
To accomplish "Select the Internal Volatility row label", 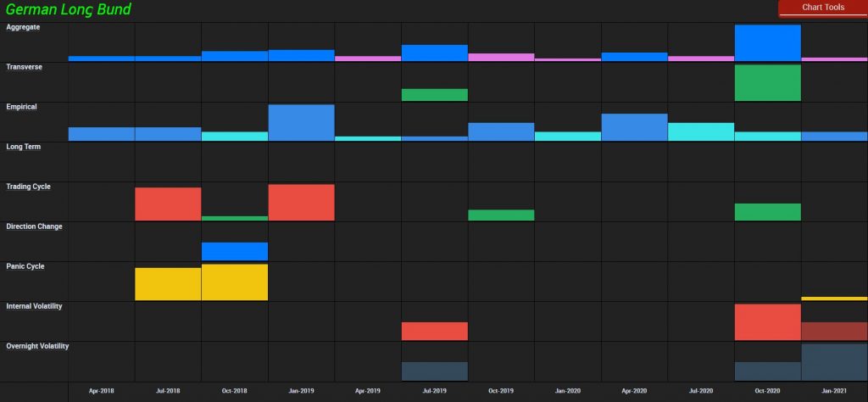I will (x=34, y=306).
